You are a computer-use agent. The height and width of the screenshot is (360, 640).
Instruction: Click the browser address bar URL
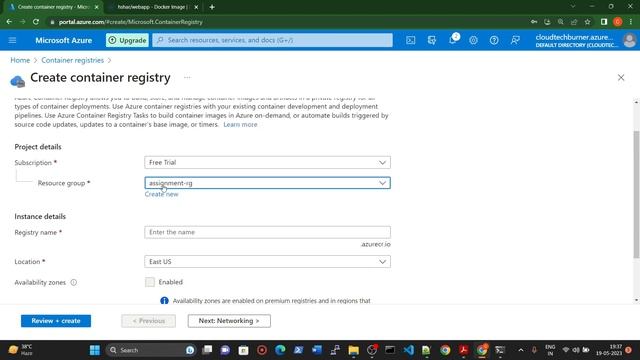(131, 22)
